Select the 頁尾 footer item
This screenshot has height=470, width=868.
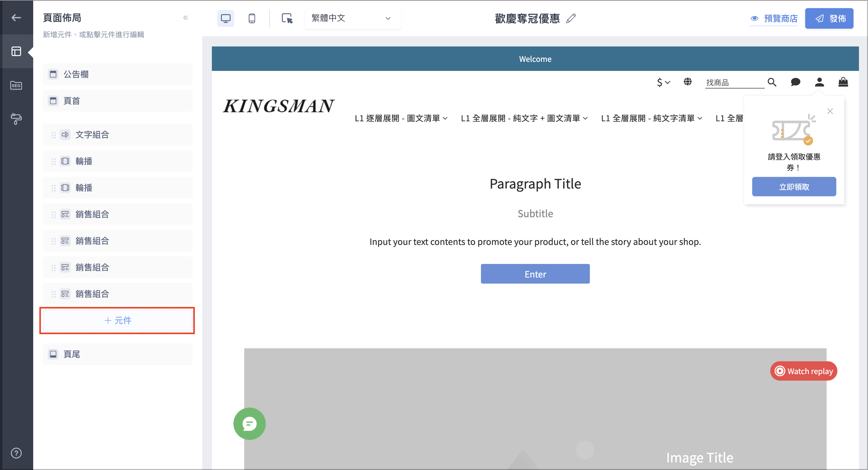click(x=118, y=354)
